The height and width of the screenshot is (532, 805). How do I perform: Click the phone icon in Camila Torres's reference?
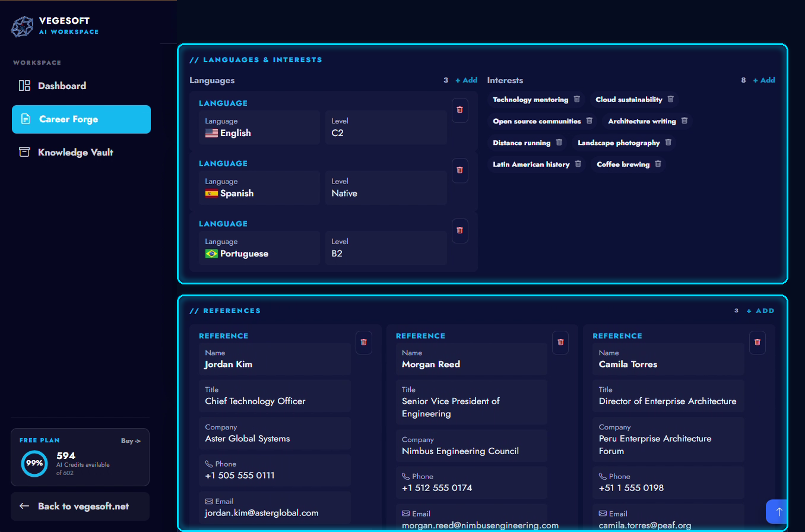(603, 476)
